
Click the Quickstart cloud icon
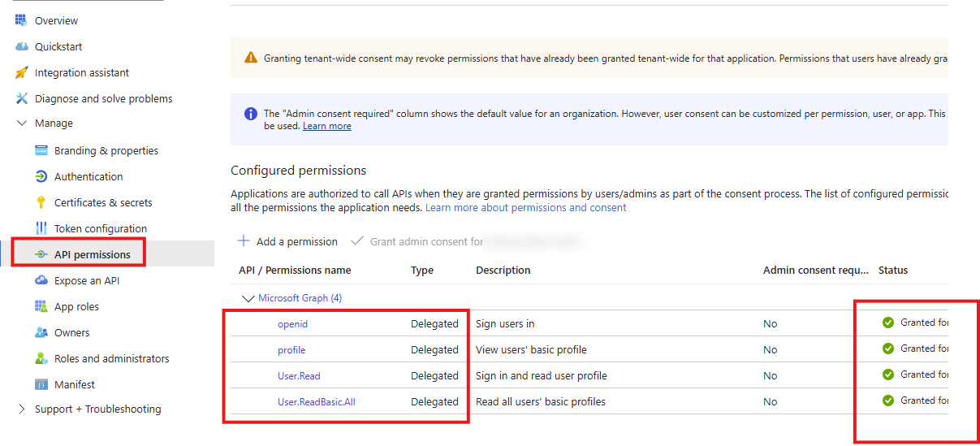21,46
